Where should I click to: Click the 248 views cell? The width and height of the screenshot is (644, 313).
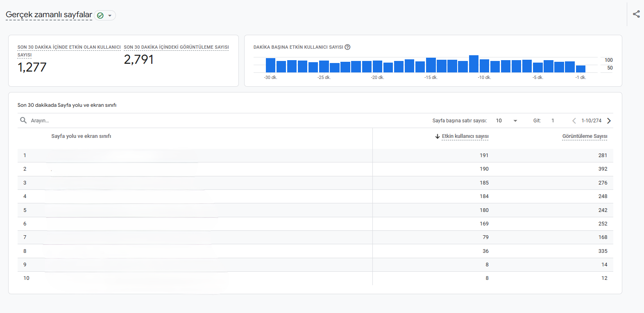point(603,196)
